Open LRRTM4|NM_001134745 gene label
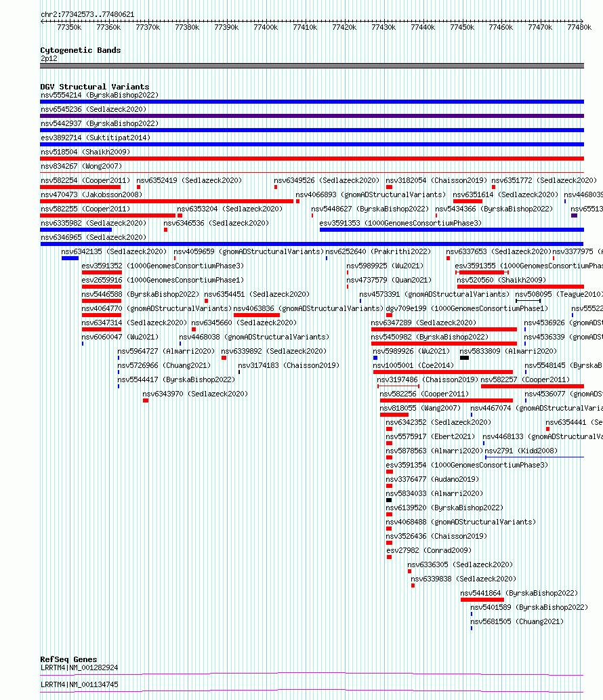Image resolution: width=603 pixels, height=700 pixels. click(x=79, y=686)
